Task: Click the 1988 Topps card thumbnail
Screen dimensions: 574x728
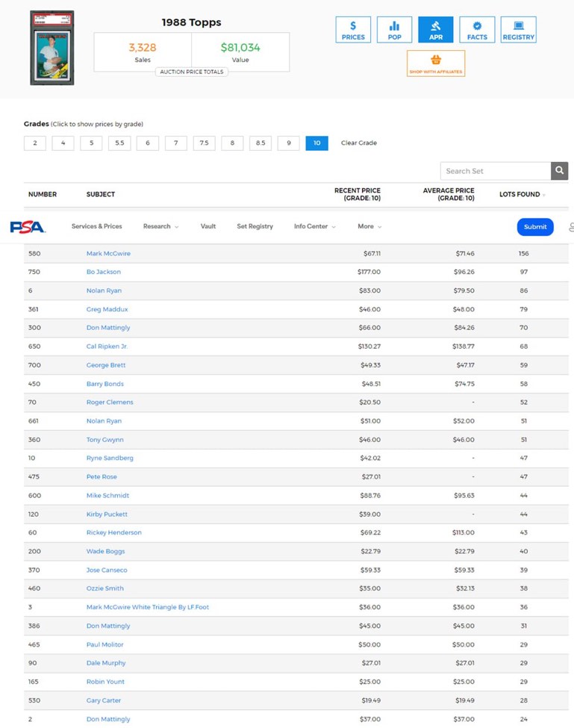Action: 52,48
